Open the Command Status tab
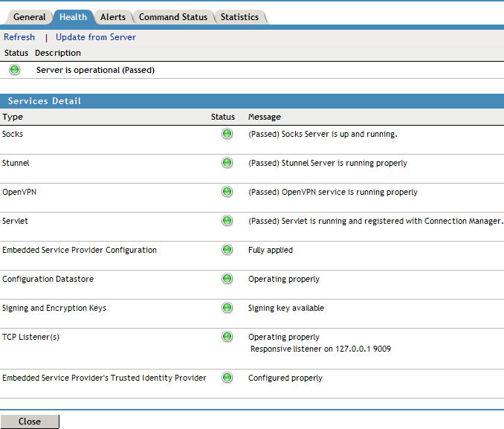 click(173, 17)
